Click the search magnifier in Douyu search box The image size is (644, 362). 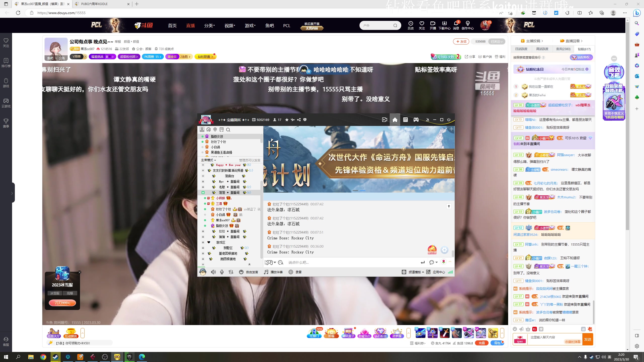(x=395, y=25)
